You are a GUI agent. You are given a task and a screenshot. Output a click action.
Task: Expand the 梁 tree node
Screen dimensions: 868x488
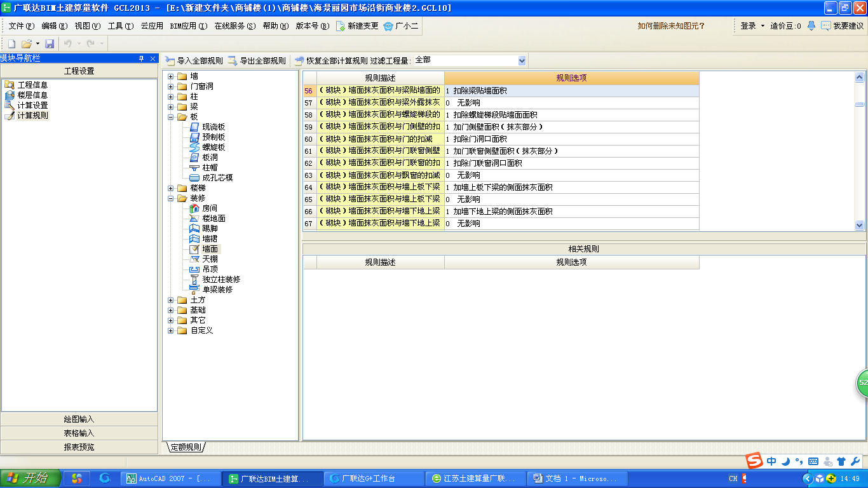(170, 107)
